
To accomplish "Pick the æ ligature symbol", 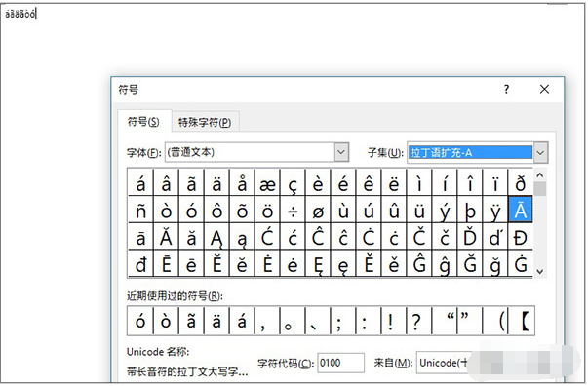I will pyautogui.click(x=267, y=182).
